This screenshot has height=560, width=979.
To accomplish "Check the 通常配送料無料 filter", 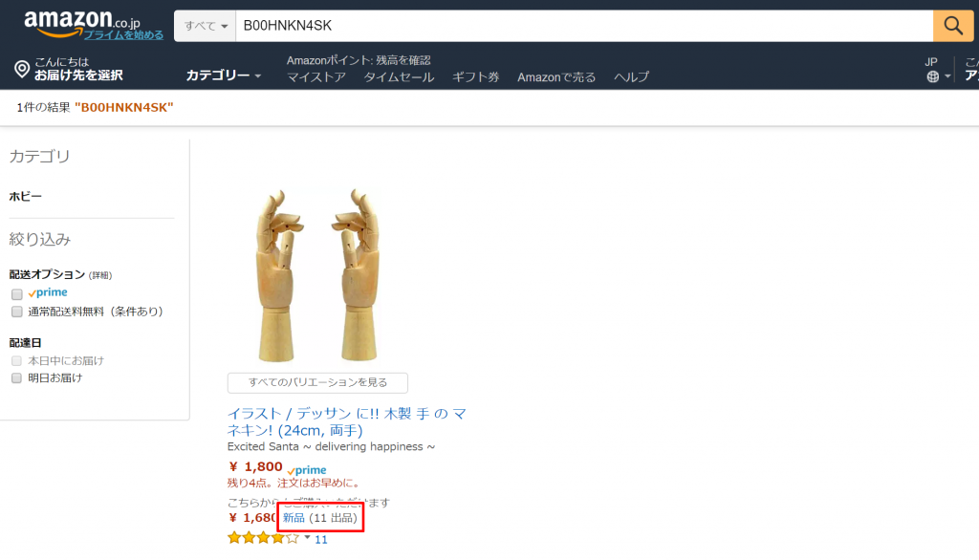I will pos(17,312).
